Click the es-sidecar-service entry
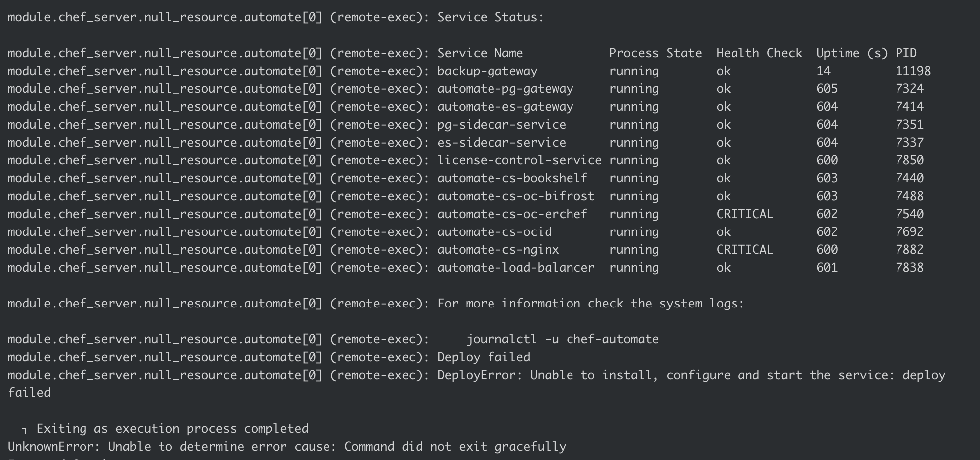Screen dimensions: 980x460 click(x=501, y=143)
